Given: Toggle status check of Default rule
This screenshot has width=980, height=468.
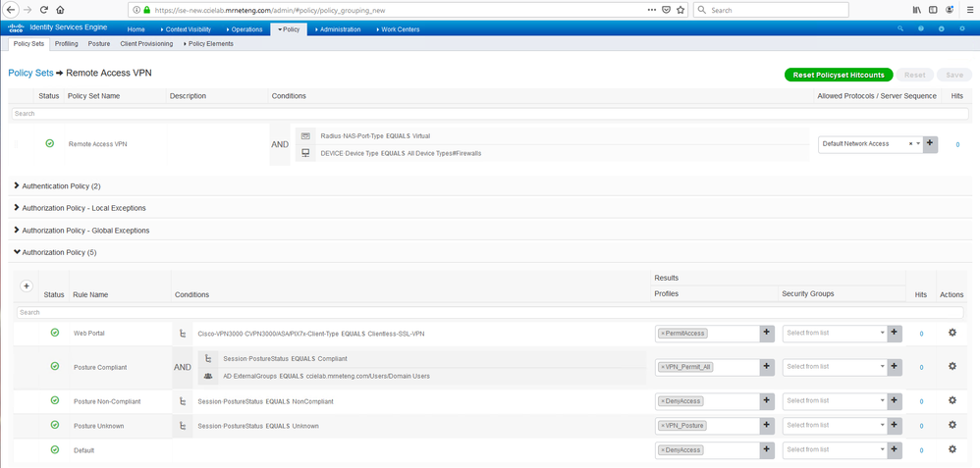Looking at the screenshot, I should 54,449.
